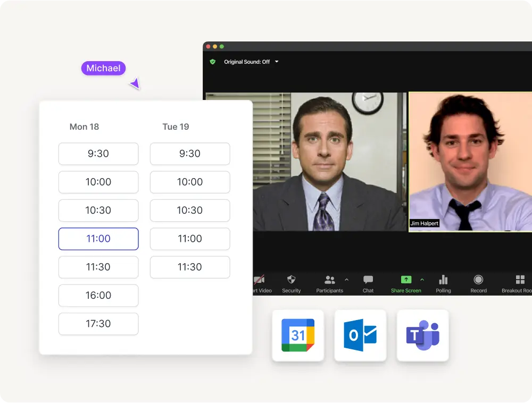This screenshot has height=403, width=532.
Task: Select the Jim Halpert video tile
Action: coord(470,162)
